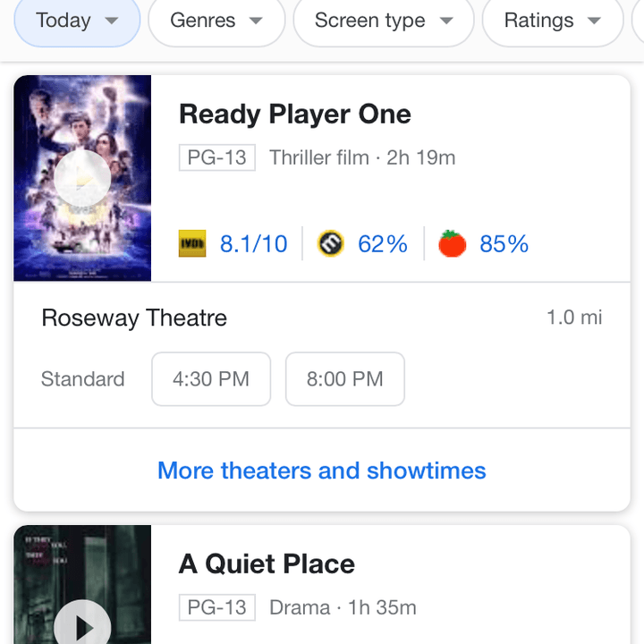Viewport: 644px width, 644px height.
Task: Click the A Quiet Place poster
Action: click(x=82, y=563)
